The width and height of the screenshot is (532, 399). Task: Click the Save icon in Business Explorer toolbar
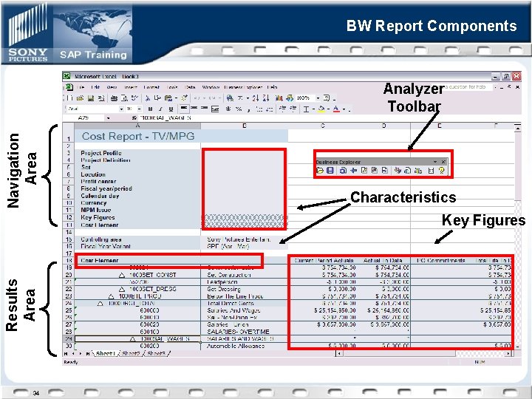(x=330, y=171)
